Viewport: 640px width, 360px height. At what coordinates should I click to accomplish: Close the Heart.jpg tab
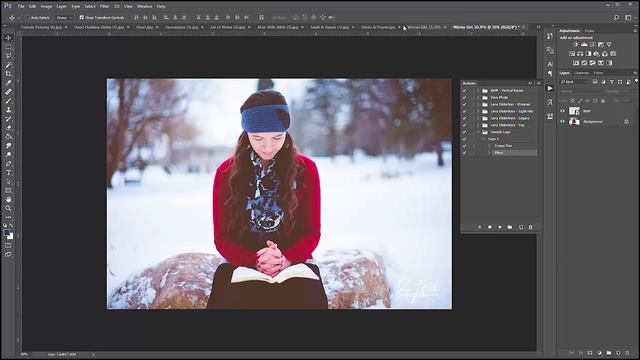point(157,27)
